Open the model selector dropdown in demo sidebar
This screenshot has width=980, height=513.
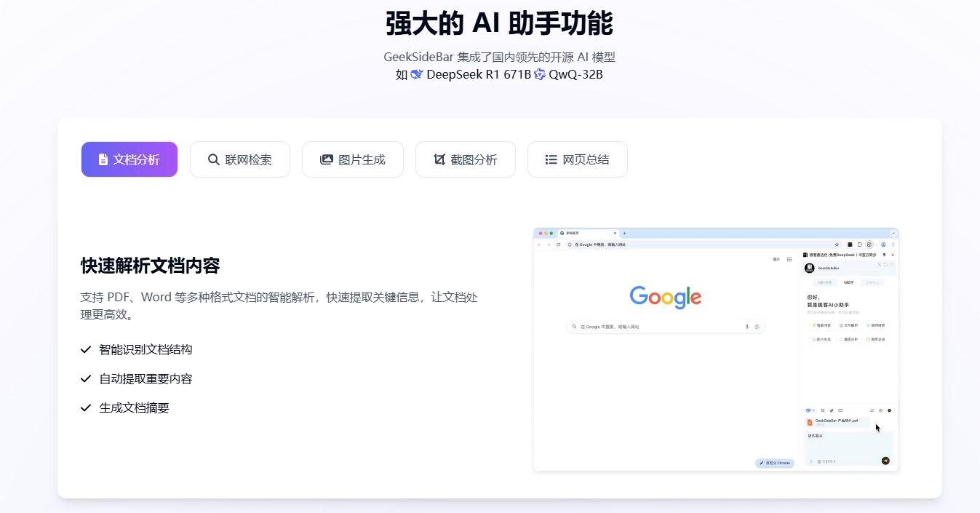(810, 410)
